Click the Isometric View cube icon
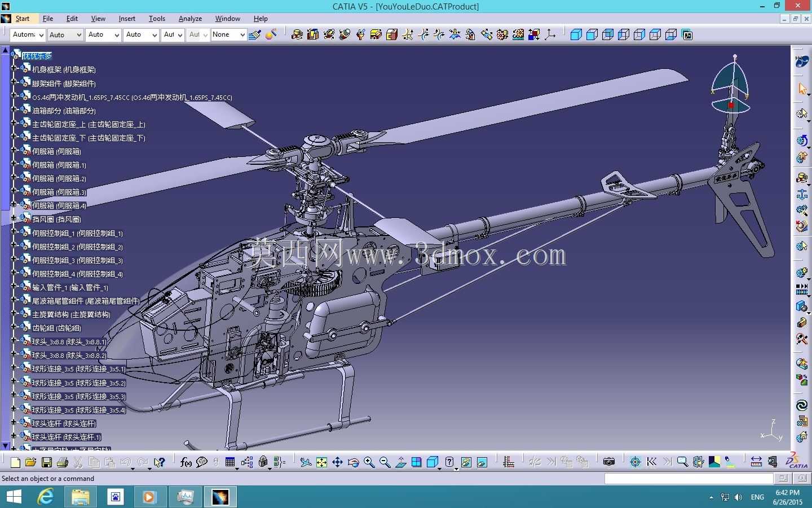812x508 pixels. [x=433, y=462]
